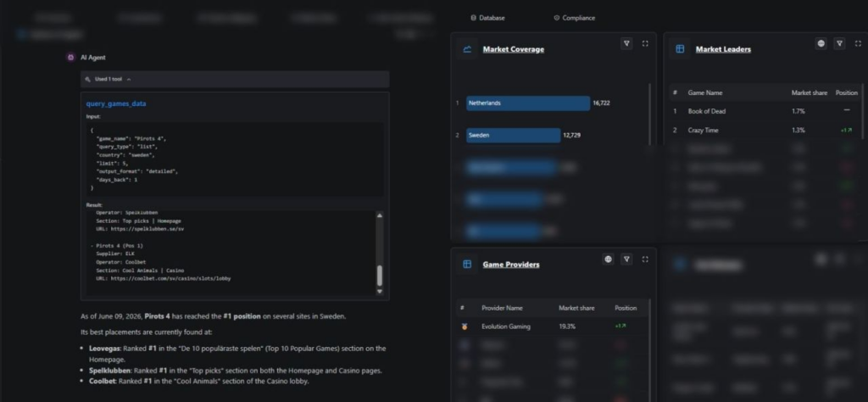Sort Game Providers by Position header
Viewport: 868px width, 402px height.
[626, 308]
